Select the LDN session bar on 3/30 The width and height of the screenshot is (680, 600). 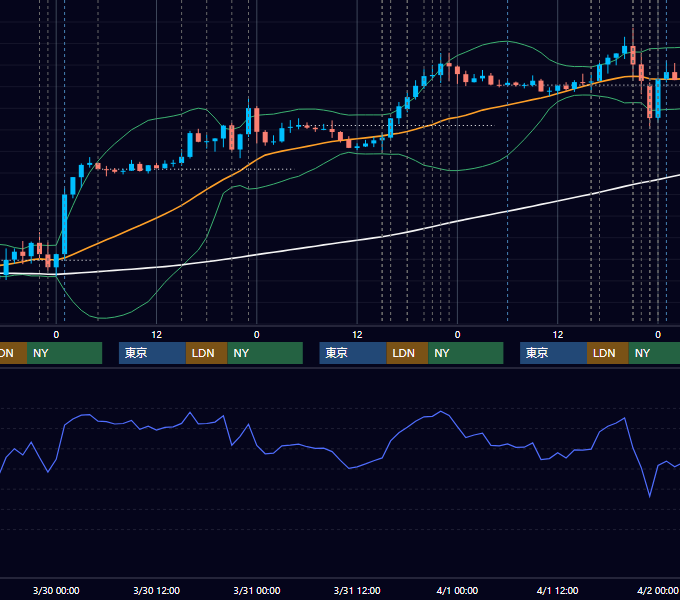pyautogui.click(x=206, y=353)
